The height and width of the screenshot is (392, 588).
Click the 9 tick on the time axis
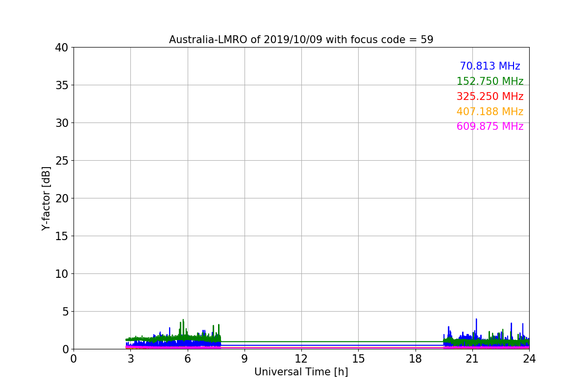(244, 359)
